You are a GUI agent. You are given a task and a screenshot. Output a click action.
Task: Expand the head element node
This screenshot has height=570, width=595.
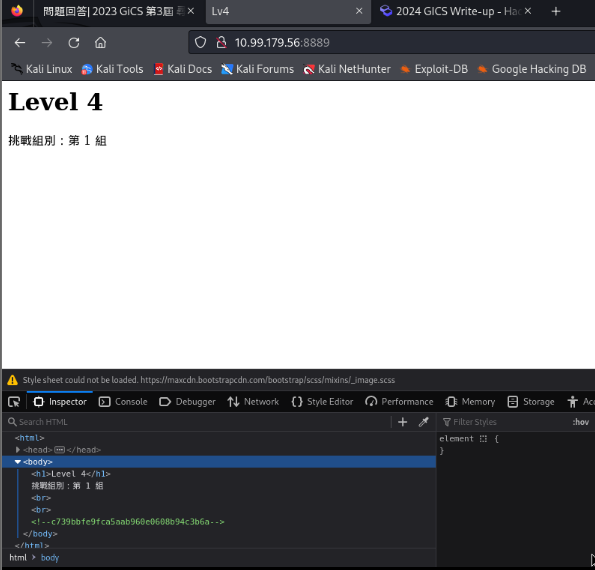[18, 450]
